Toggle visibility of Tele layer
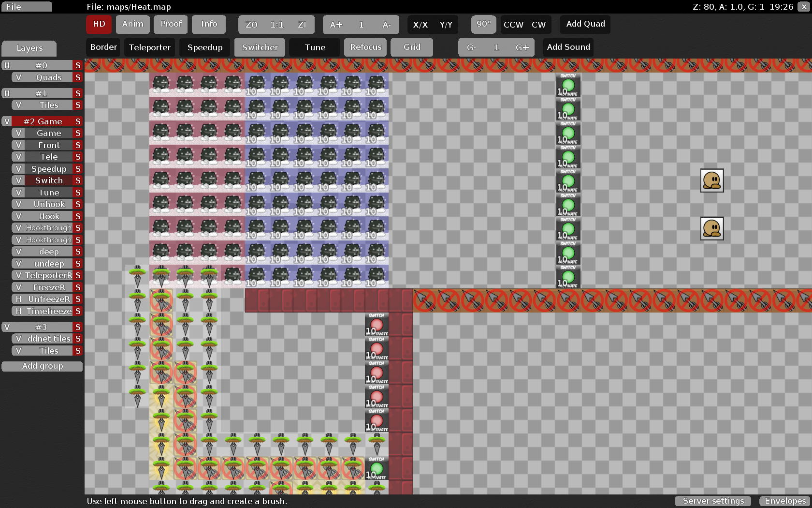 tap(18, 157)
